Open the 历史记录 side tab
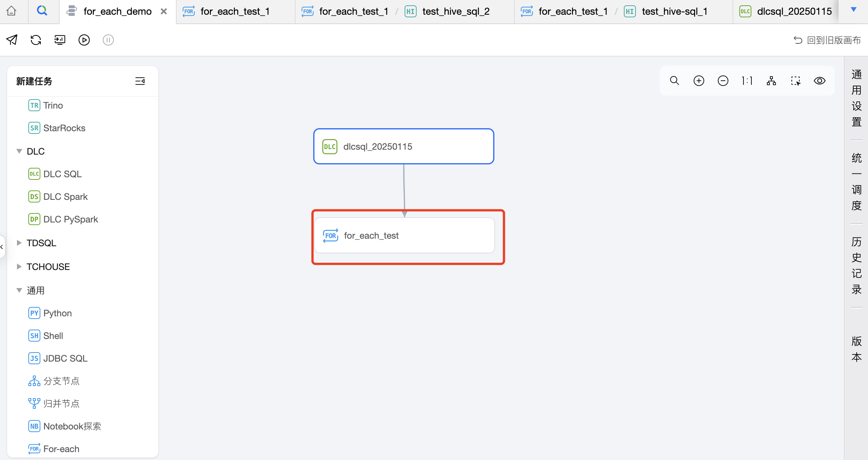Image resolution: width=868 pixels, height=460 pixels. click(x=856, y=265)
